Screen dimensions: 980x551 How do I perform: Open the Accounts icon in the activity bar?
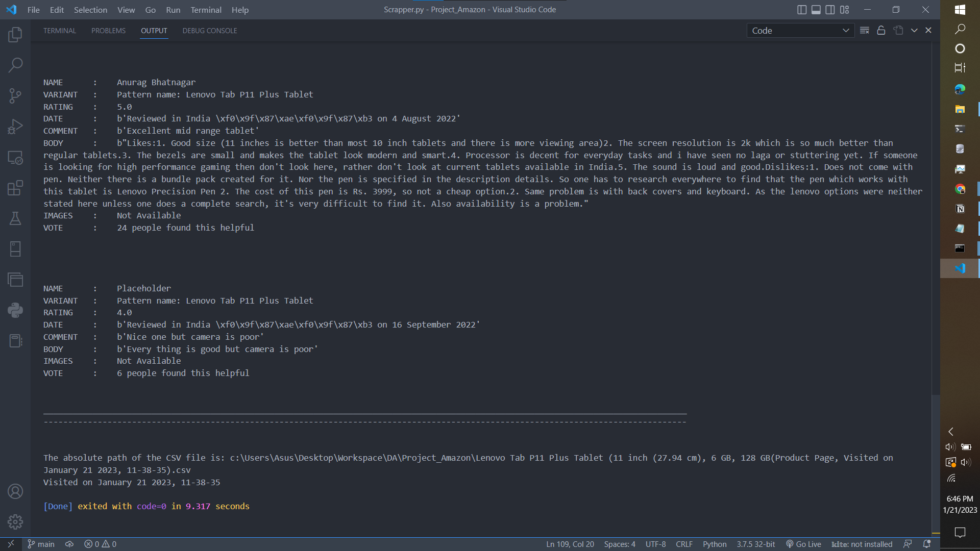15,491
